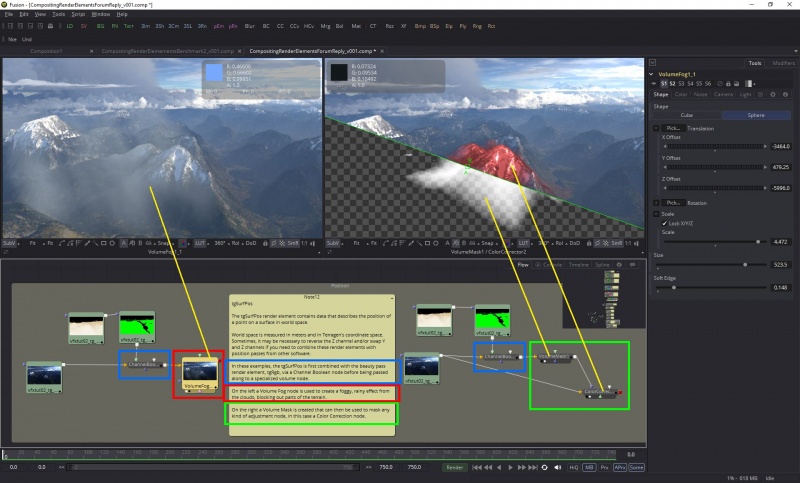The width and height of the screenshot is (800, 483).
Task: Click the Scale slider handle
Action: click(x=758, y=242)
